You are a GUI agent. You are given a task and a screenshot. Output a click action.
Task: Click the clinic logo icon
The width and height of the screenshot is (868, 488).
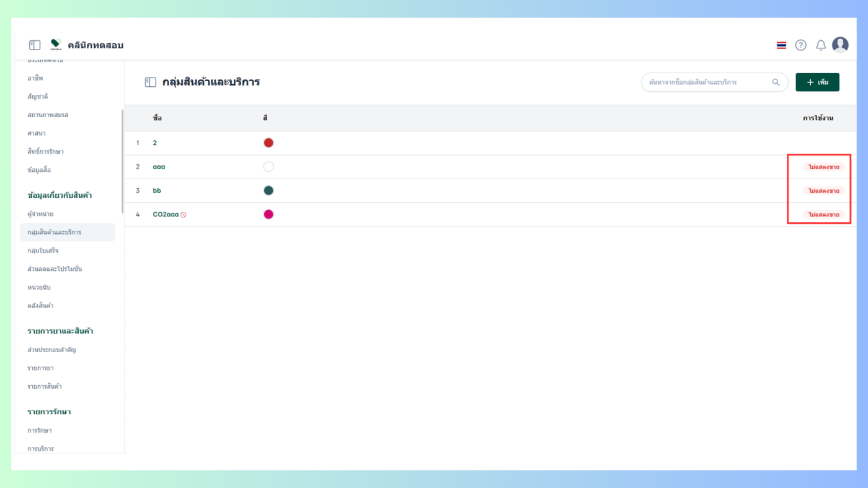coord(56,45)
